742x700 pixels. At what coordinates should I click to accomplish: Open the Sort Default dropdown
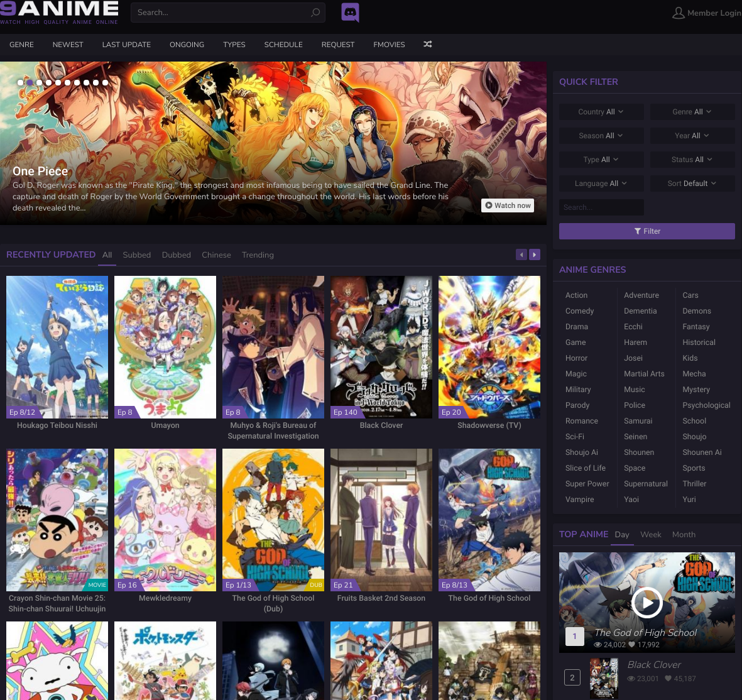click(692, 183)
